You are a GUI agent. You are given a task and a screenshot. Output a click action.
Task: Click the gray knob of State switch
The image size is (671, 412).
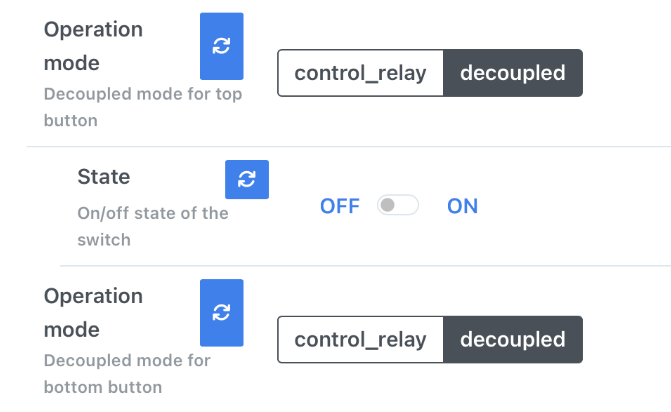pyautogui.click(x=387, y=205)
